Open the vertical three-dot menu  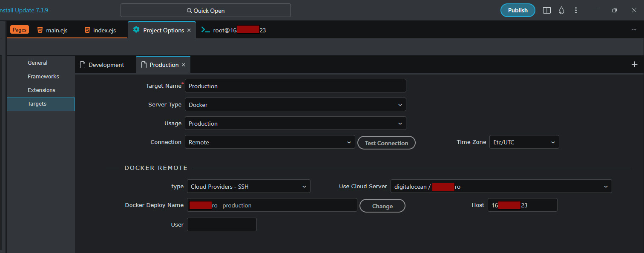point(576,10)
